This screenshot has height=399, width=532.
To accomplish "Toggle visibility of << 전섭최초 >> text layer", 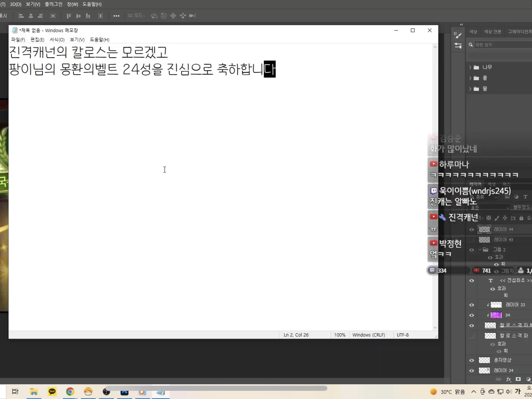I will [472, 281].
